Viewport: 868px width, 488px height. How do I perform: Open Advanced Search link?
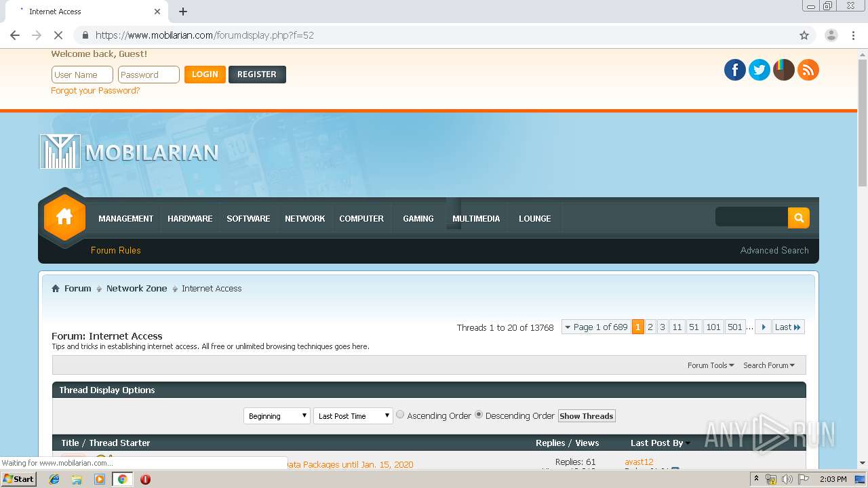coord(774,250)
